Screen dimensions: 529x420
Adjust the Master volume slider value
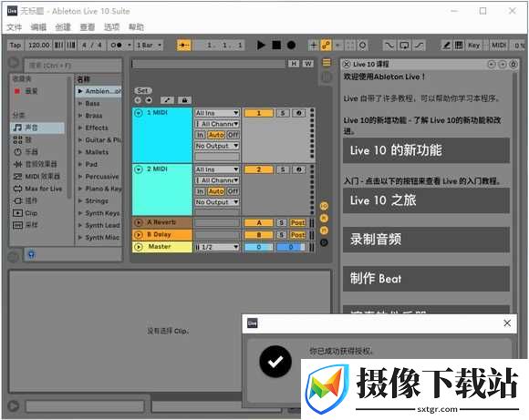(259, 247)
